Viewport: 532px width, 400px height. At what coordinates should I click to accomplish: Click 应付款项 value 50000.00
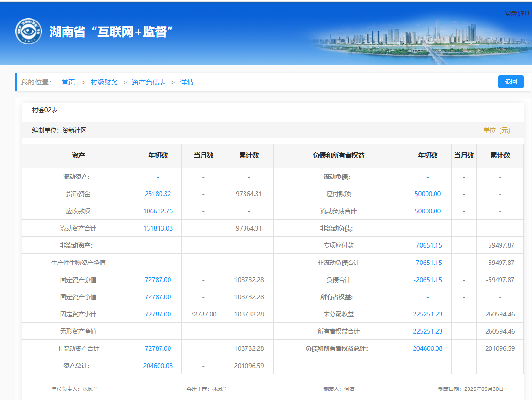coord(427,194)
